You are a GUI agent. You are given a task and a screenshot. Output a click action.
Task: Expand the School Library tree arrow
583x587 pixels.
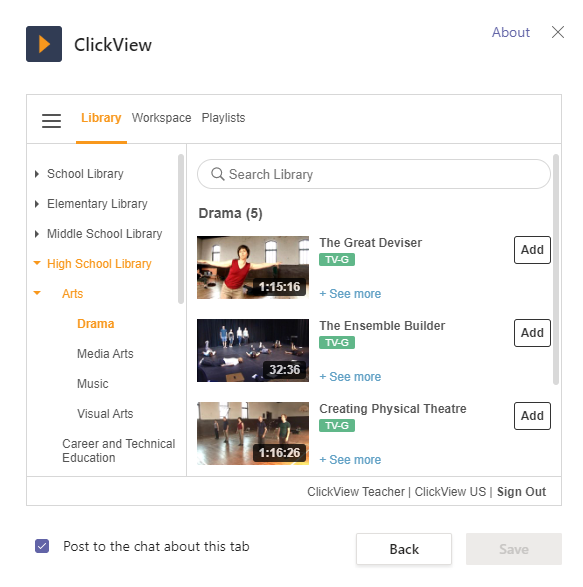(x=37, y=174)
